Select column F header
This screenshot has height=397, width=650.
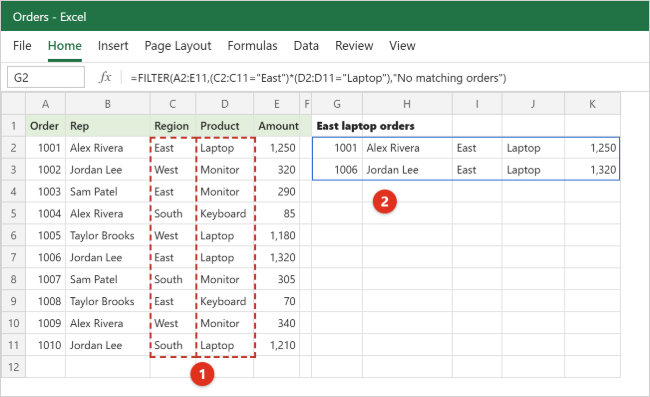[306, 104]
